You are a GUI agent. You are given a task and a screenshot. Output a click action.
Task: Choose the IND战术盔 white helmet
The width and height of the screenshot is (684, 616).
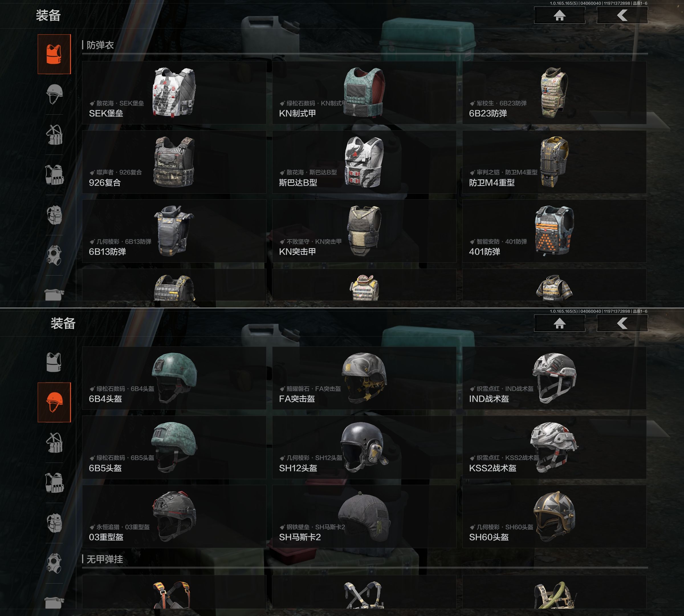tap(554, 378)
